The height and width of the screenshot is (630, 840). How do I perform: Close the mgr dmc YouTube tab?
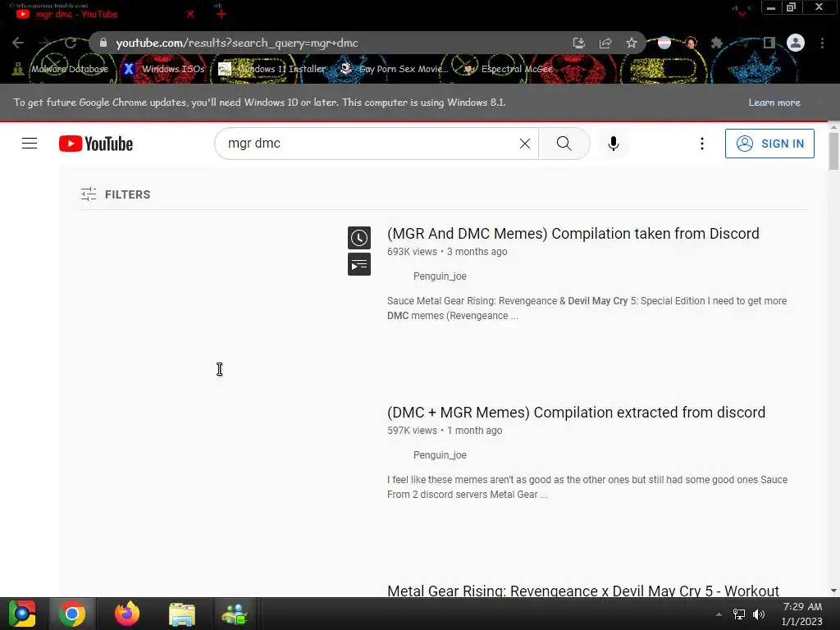point(190,14)
